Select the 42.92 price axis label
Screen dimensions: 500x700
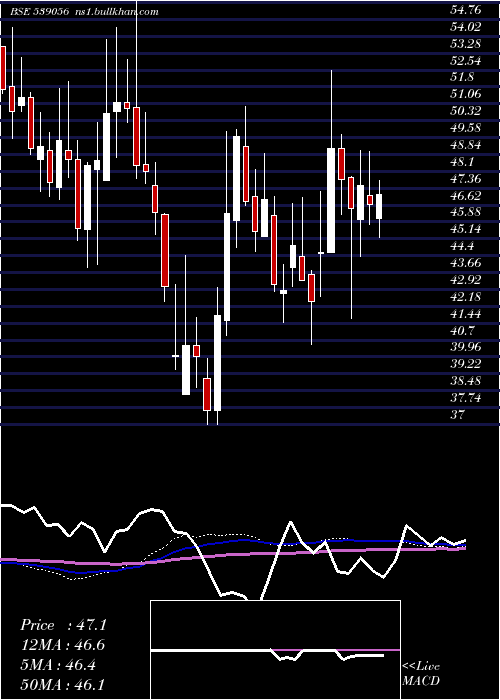pyautogui.click(x=466, y=280)
